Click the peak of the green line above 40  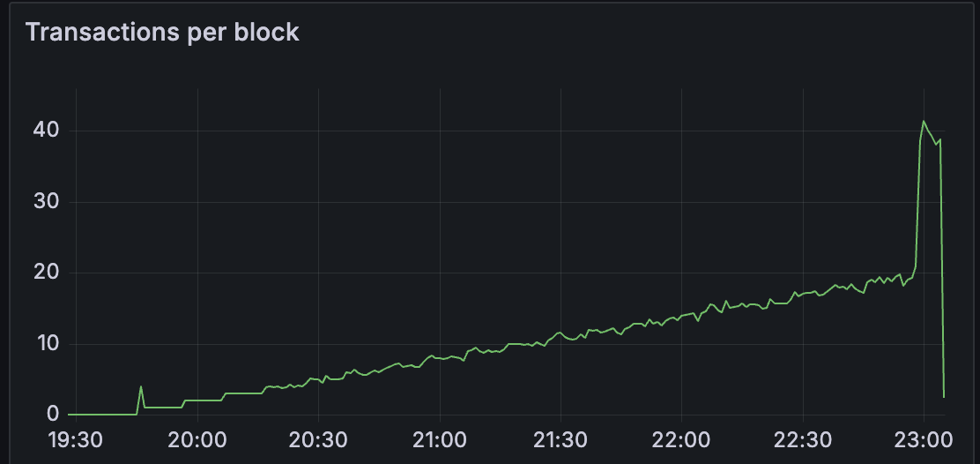[924, 122]
